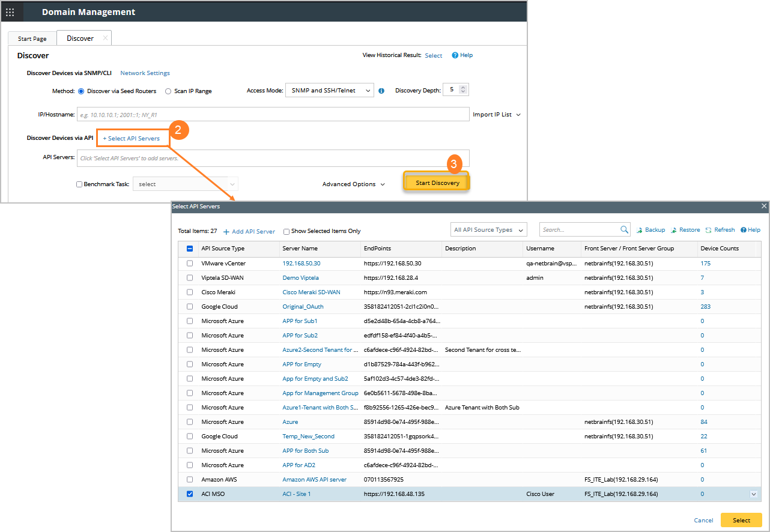Select the Scan IP Range radio button
Viewport: 770px width, 532px height.
coord(168,91)
